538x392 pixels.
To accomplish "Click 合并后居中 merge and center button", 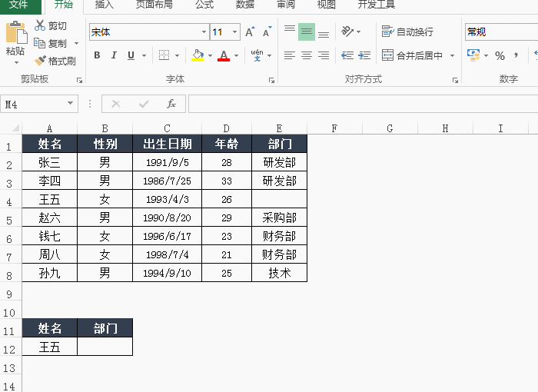I will coord(412,55).
